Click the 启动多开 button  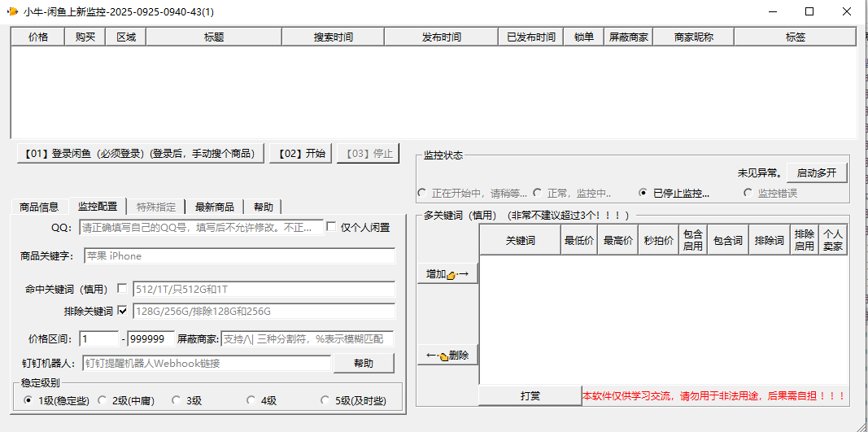[x=817, y=172]
